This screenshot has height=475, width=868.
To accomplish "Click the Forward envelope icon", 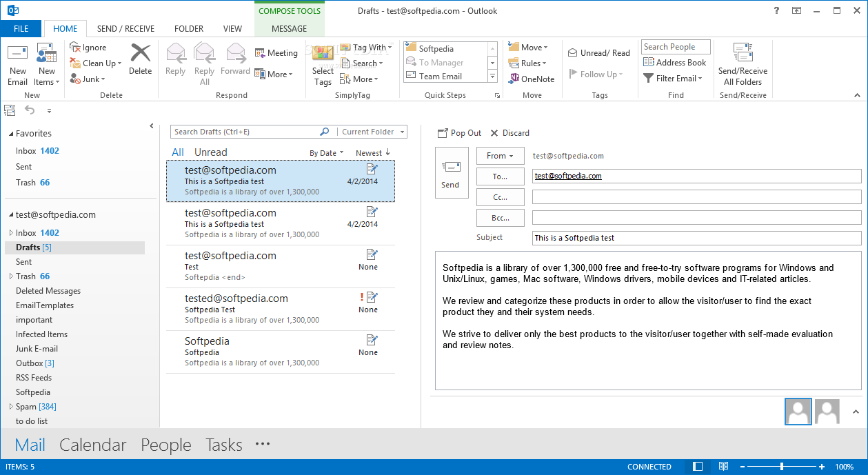I will [x=236, y=54].
